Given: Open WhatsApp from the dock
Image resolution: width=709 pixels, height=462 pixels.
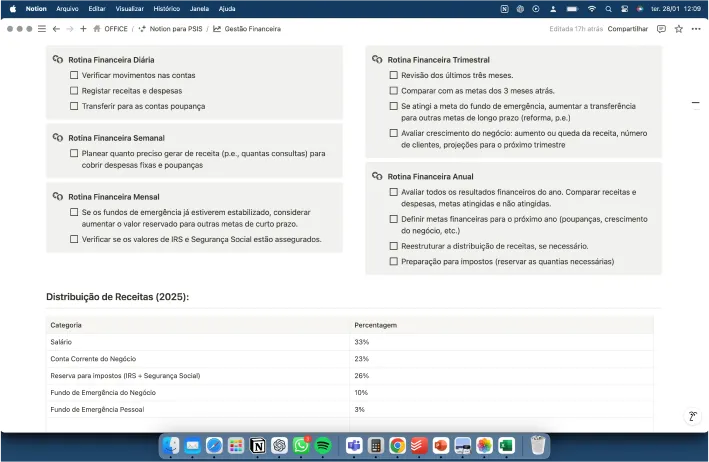Looking at the screenshot, I should click(x=301, y=446).
